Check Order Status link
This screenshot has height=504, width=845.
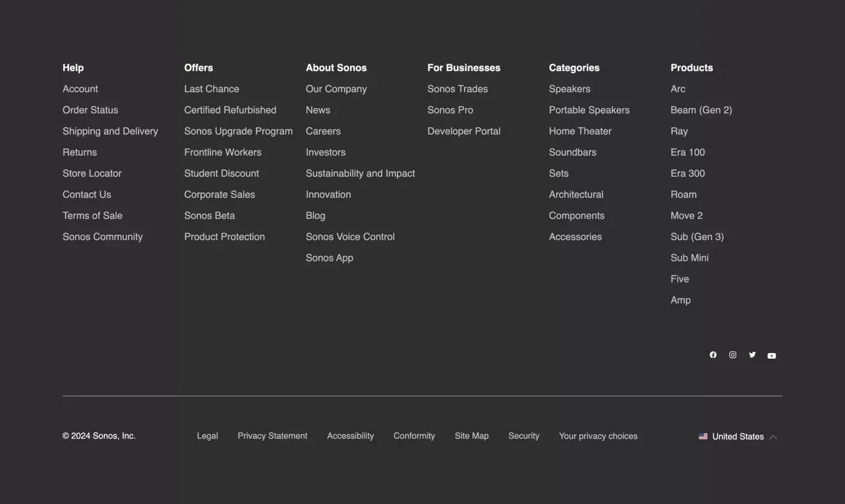tap(90, 110)
